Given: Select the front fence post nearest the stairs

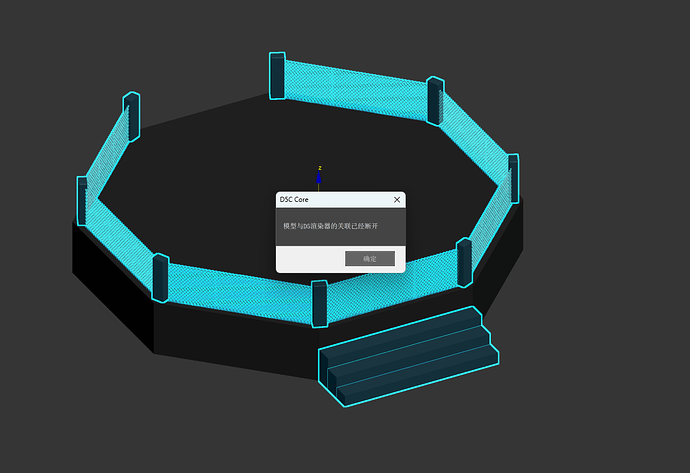Looking at the screenshot, I should click(x=319, y=304).
